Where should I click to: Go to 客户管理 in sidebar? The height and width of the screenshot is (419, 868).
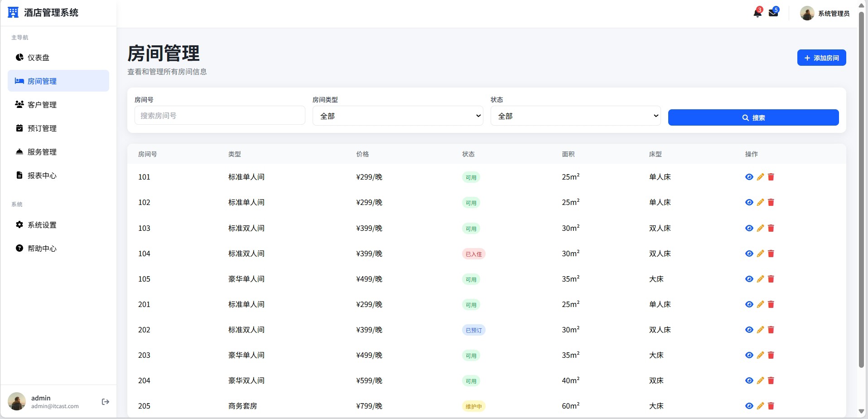42,105
